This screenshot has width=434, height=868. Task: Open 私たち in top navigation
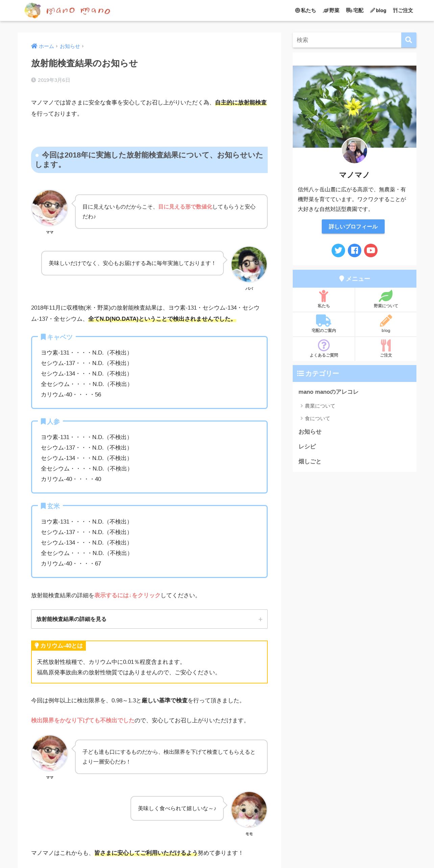tap(305, 10)
